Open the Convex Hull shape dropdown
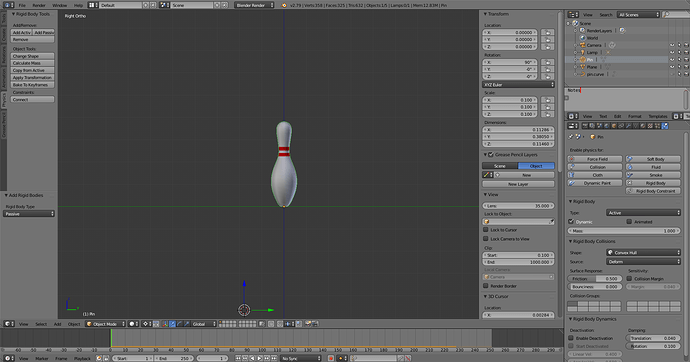Image resolution: width=690 pixels, height=362 pixels. click(643, 252)
